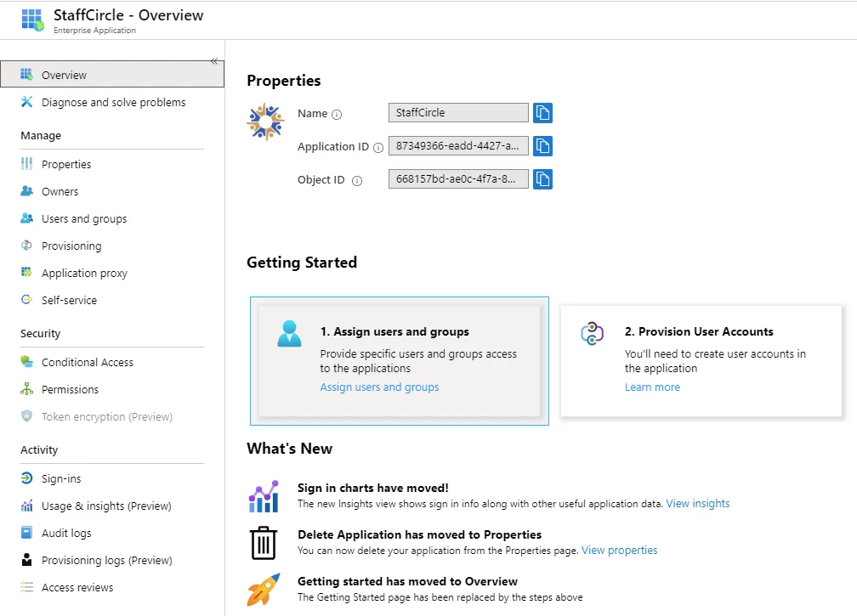Click the View insights link

(698, 504)
